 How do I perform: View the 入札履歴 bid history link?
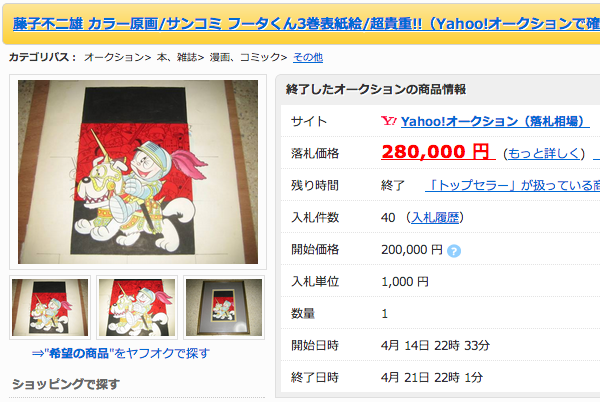point(435,218)
